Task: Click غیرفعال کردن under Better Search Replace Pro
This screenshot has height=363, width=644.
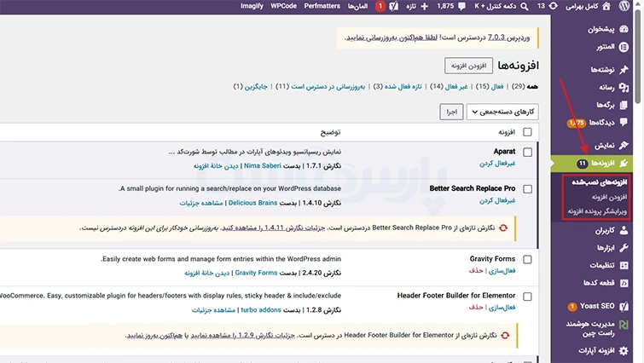Action: tap(497, 200)
